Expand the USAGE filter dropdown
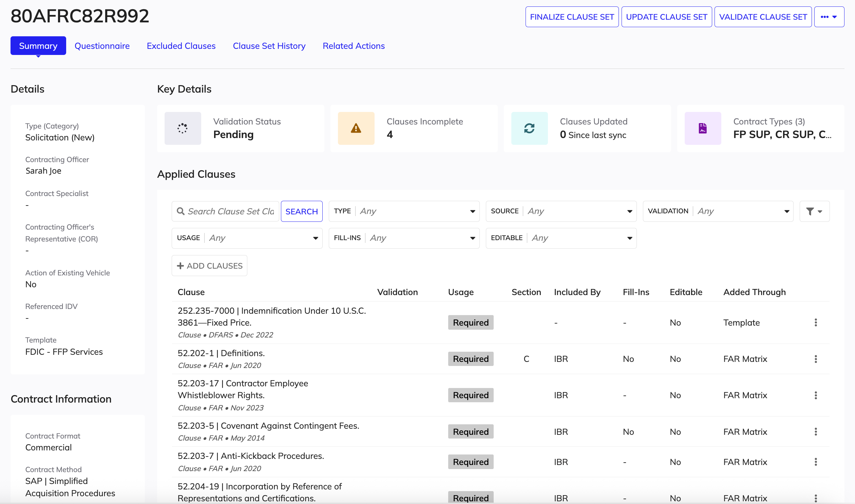 247,238
